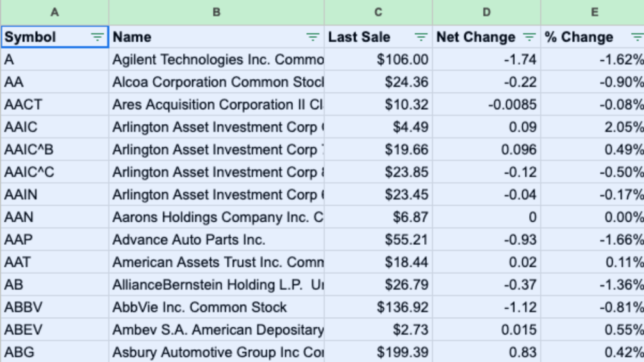This screenshot has width=644, height=362.
Task: Select column E header
Action: pyautogui.click(x=594, y=12)
